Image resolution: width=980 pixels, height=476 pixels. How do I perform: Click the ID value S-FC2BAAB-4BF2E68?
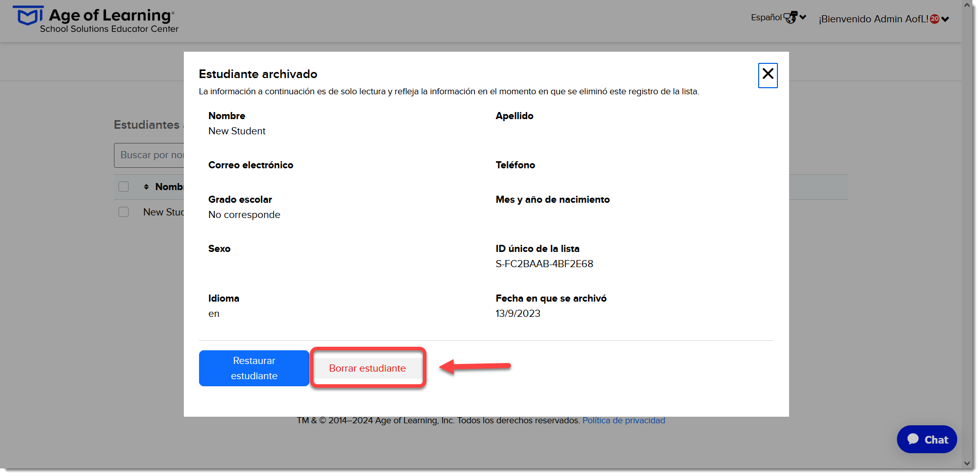point(544,264)
